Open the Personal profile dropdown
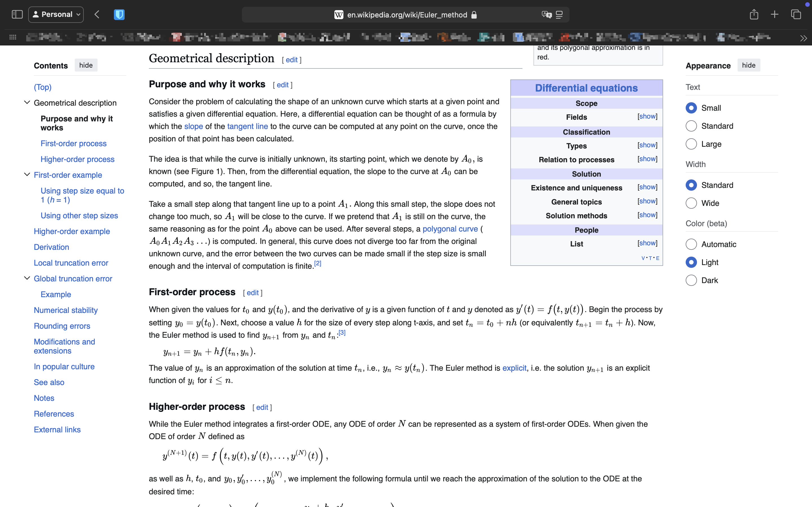This screenshot has height=507, width=812. 56,14
